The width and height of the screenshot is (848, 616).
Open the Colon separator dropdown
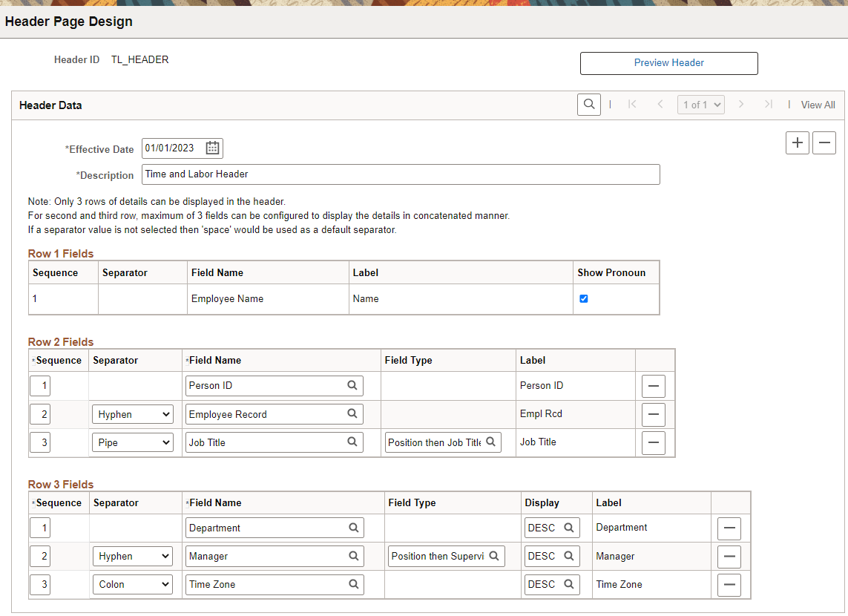click(x=132, y=585)
